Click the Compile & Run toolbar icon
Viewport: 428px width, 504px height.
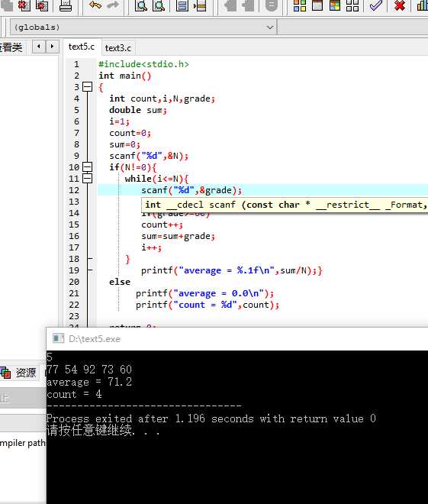pyautogui.click(x=335, y=5)
